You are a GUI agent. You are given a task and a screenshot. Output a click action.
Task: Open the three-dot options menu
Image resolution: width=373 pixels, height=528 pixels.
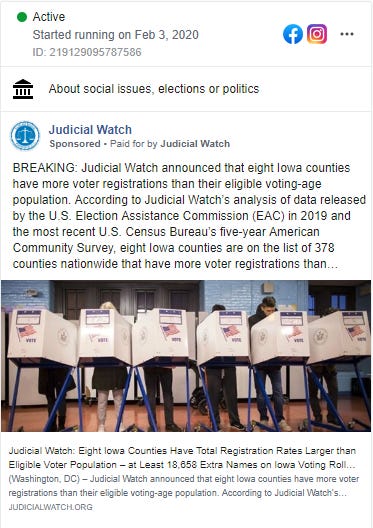click(x=347, y=34)
